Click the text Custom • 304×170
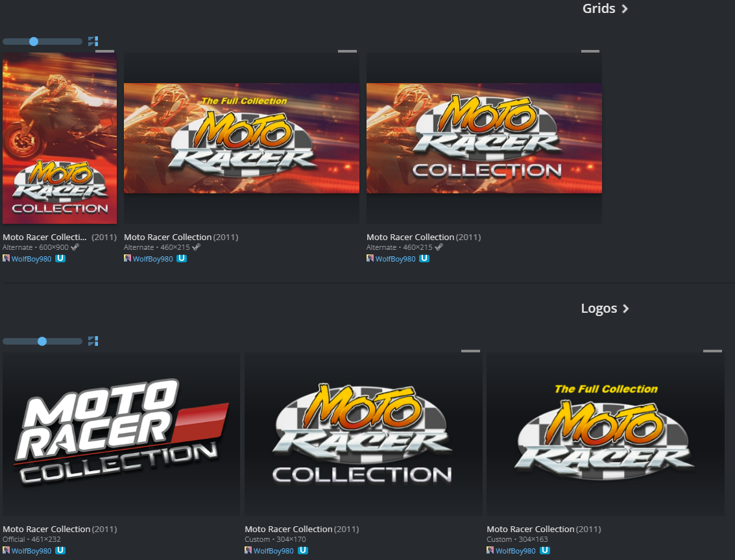This screenshot has width=735, height=560. tap(275, 539)
